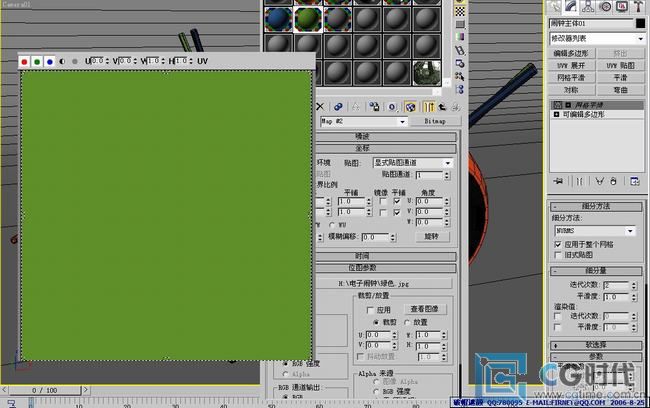Click the 0 / 100 time slider
650x408 pixels.
(x=45, y=390)
